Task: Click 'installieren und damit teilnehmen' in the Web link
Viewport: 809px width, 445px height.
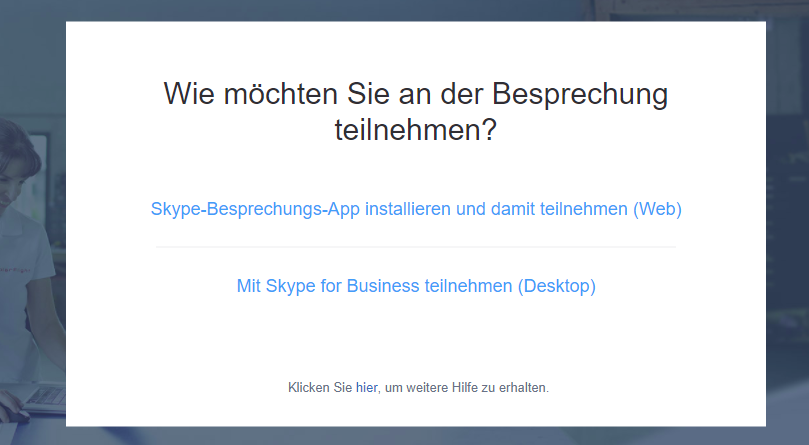Action: pos(496,209)
